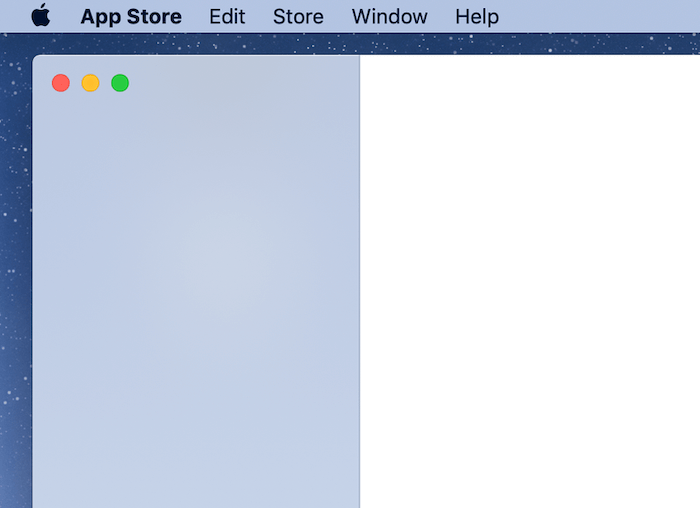
Task: Open the Store menu
Action: (x=298, y=17)
